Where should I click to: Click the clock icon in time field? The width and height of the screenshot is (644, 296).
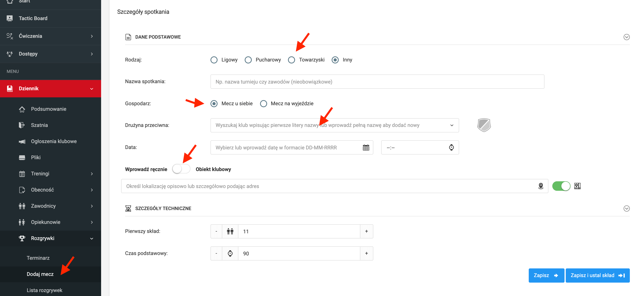point(451,147)
